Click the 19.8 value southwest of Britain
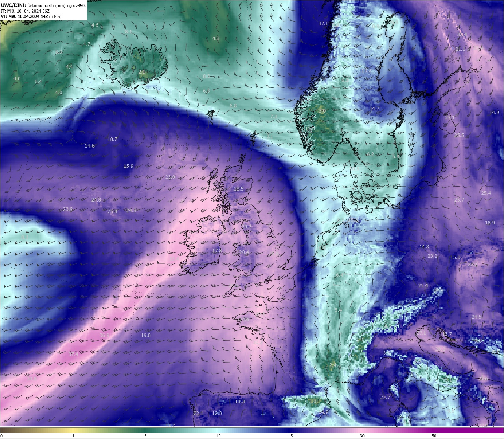504x439 pixels. 146,335
